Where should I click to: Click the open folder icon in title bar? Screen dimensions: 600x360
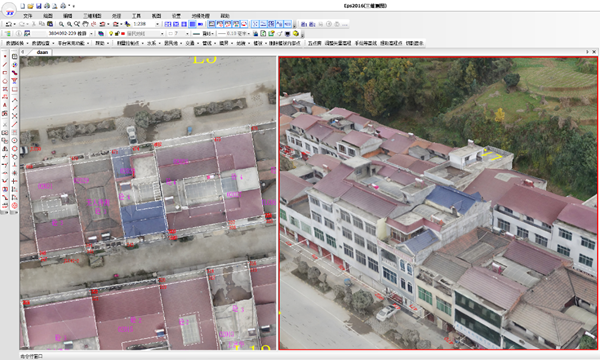pyautogui.click(x=31, y=6)
